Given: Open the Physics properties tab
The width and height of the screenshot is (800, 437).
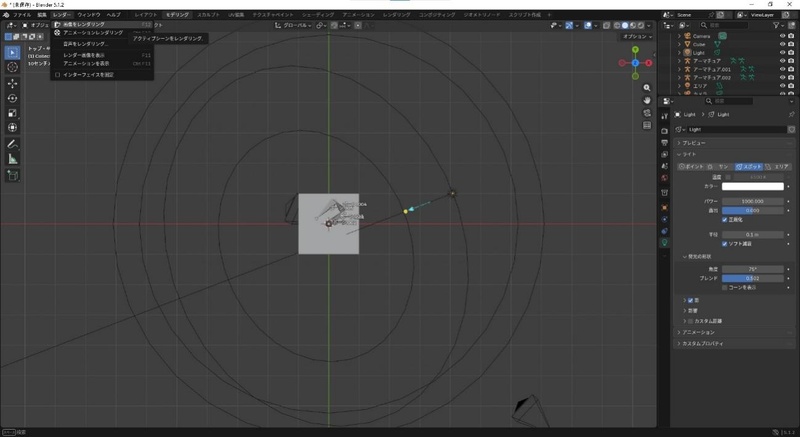Looking at the screenshot, I should (664, 219).
